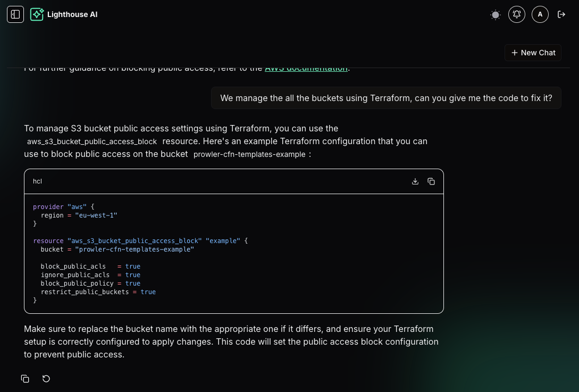
Task: Click inline code aws_s3_bucket_public_access_block
Action: [92, 141]
